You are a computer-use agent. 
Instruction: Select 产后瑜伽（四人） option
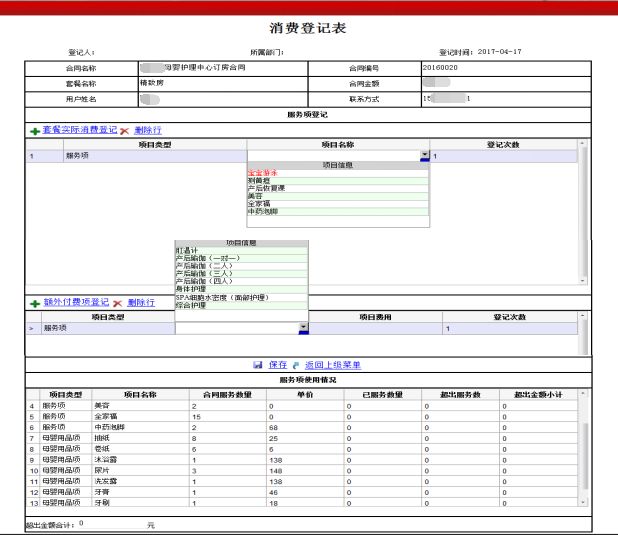point(241,281)
